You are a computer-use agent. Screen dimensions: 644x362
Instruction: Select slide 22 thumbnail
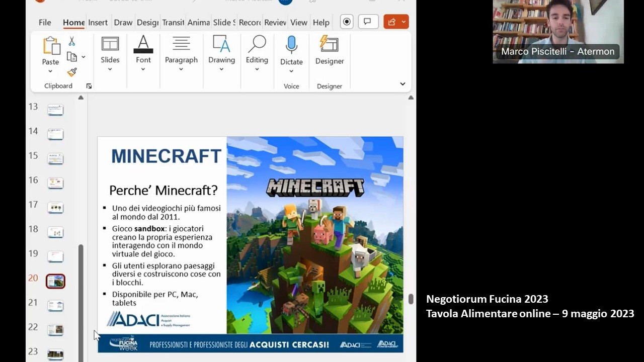55,330
